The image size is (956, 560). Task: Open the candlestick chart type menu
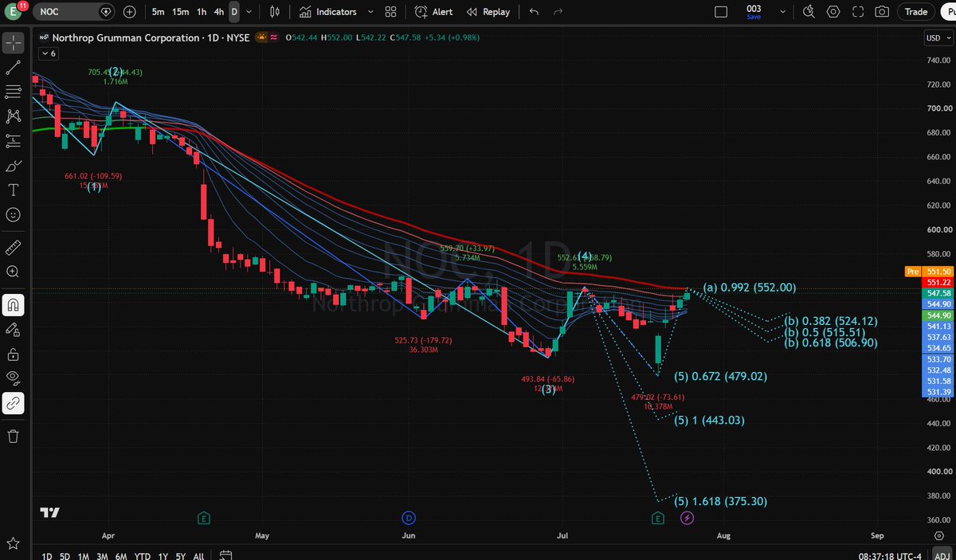coord(276,12)
